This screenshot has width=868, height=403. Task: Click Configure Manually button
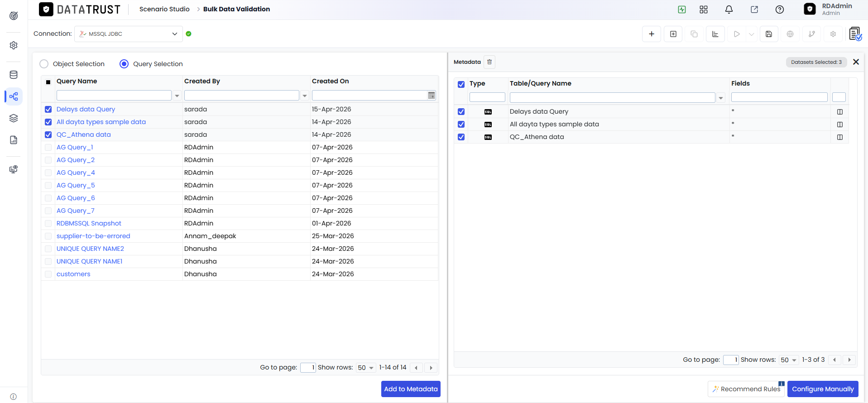pos(823,389)
